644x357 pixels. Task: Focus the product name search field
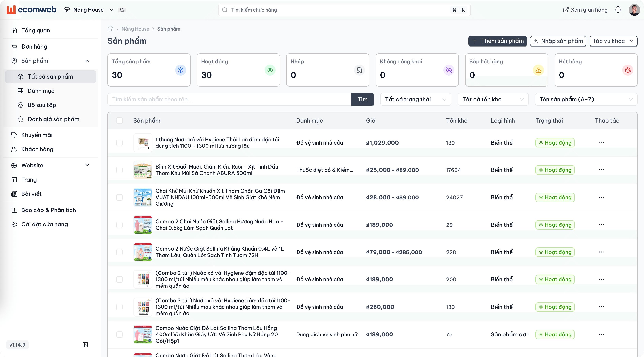coord(229,99)
